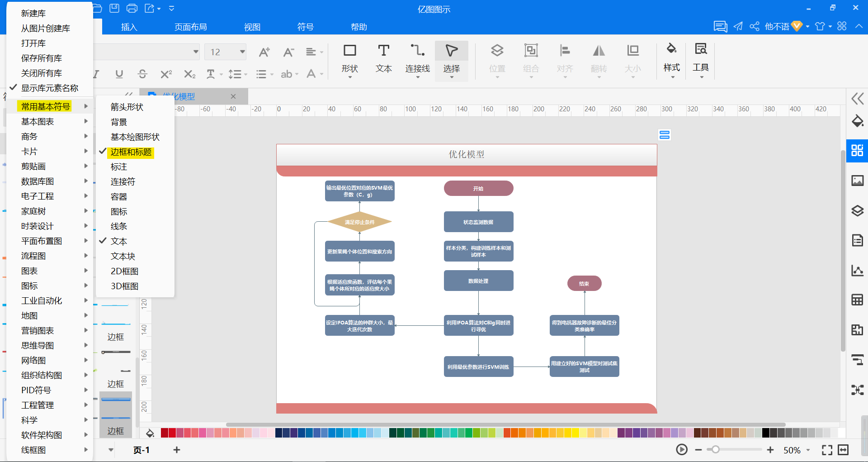
Task: Open the Tools search icon
Action: [701, 59]
